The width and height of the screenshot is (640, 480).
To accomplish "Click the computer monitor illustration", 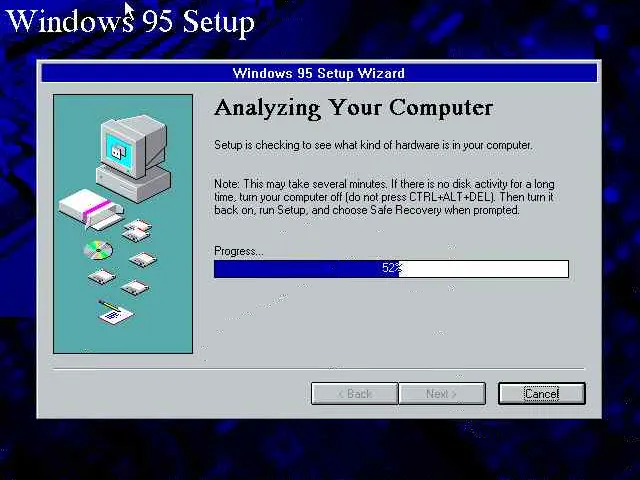I will (x=134, y=146).
